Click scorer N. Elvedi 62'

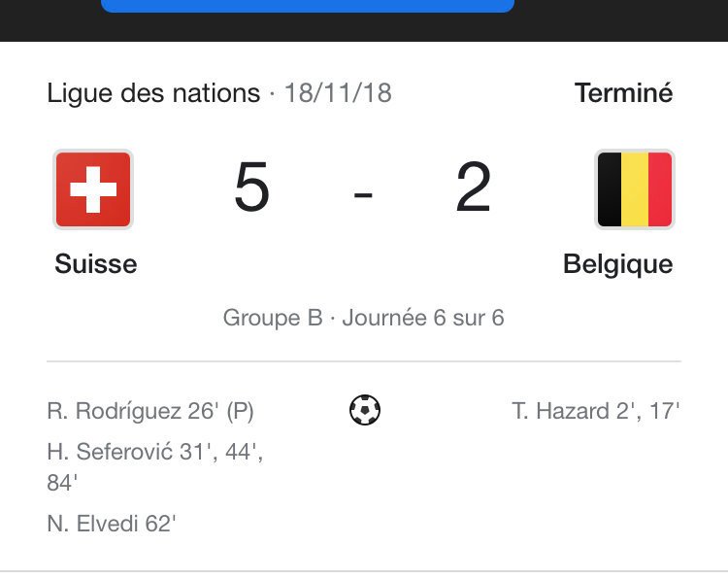point(112,524)
